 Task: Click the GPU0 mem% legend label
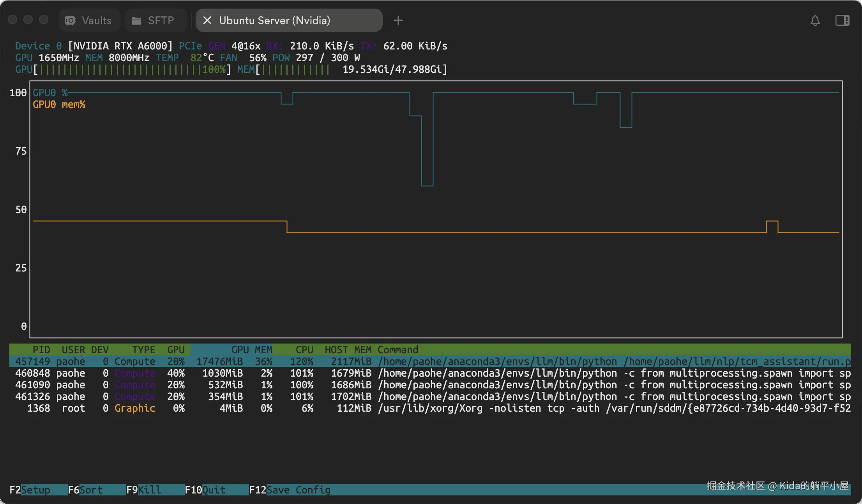point(59,104)
